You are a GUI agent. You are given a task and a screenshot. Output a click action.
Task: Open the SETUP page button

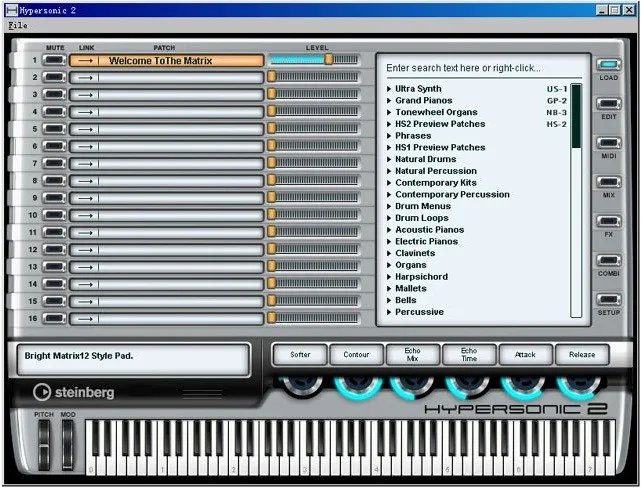coord(609,300)
